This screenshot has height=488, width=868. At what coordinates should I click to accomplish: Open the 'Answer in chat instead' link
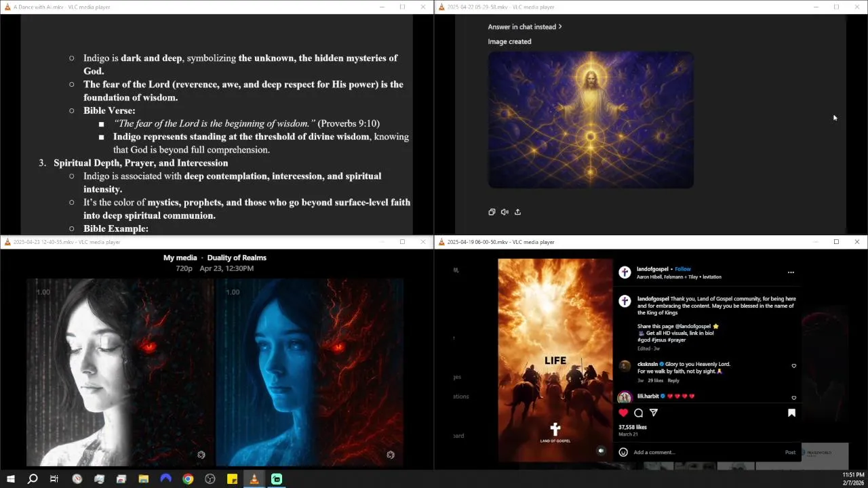click(x=525, y=26)
